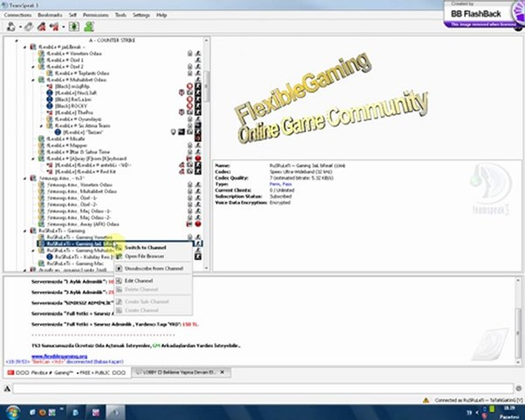Viewport: 525px width, 420px height.
Task: Open the dropdown arrow beside the Mute Speakers icon
Action: [63, 27]
